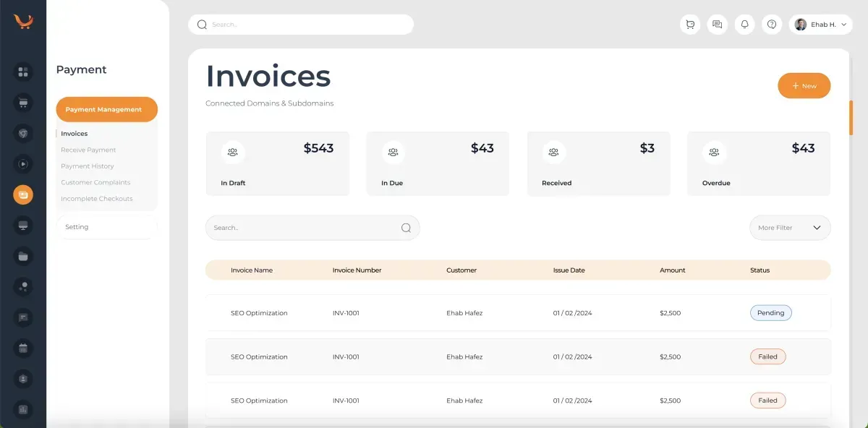Open the calendar icon in left sidebar
Screen dimensions: 868x428
coord(23,348)
